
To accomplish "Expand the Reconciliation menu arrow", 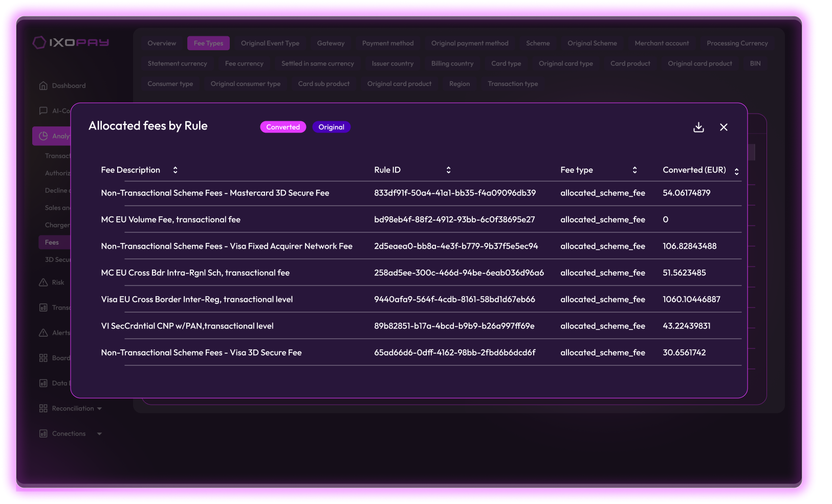I will [x=99, y=408].
